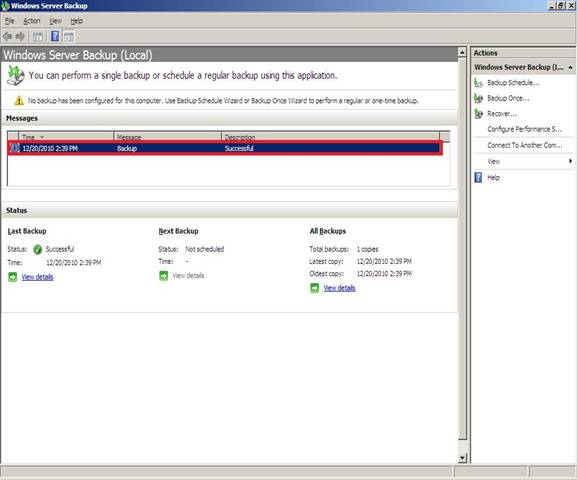577x480 pixels.
Task: Click the green arrow icon under All Backups
Action: coord(314,288)
